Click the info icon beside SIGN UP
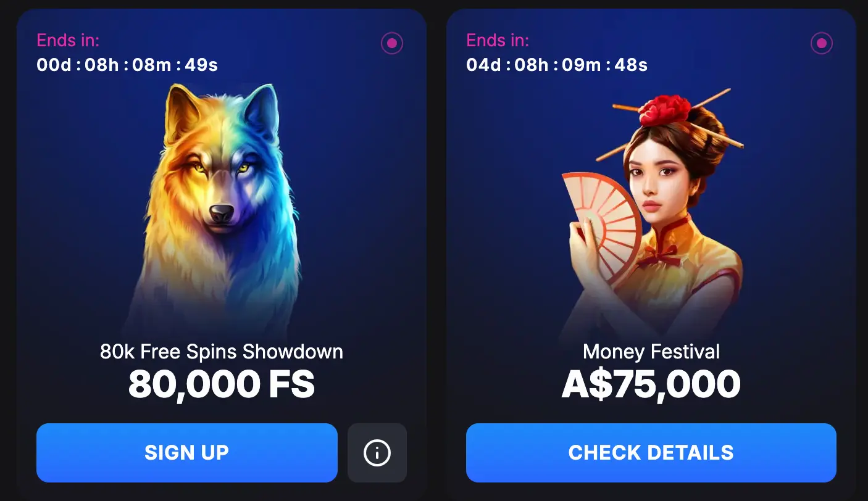This screenshot has height=501, width=868. (x=377, y=453)
